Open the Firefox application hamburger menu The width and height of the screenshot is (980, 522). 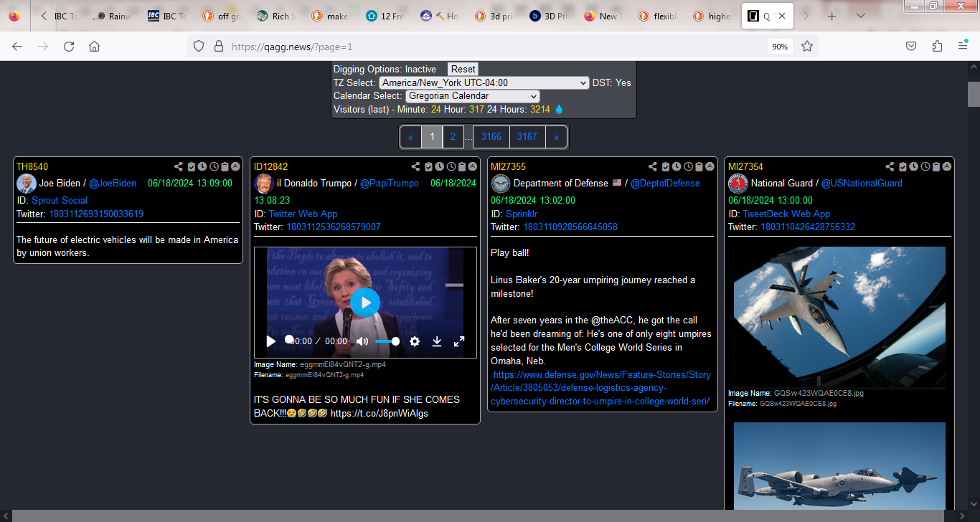pyautogui.click(x=963, y=46)
